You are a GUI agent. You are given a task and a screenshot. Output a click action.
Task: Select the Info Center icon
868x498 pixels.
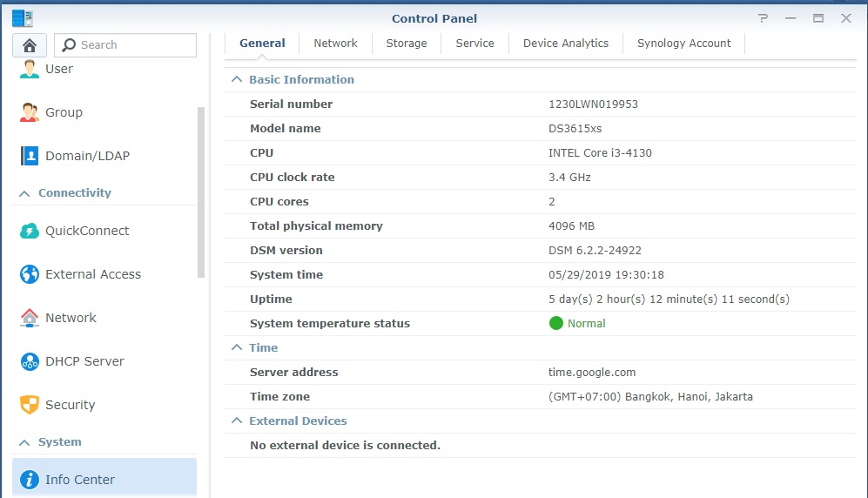30,480
